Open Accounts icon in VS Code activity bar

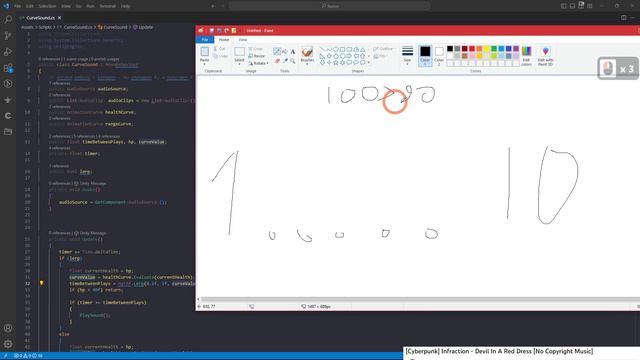pos(8,328)
